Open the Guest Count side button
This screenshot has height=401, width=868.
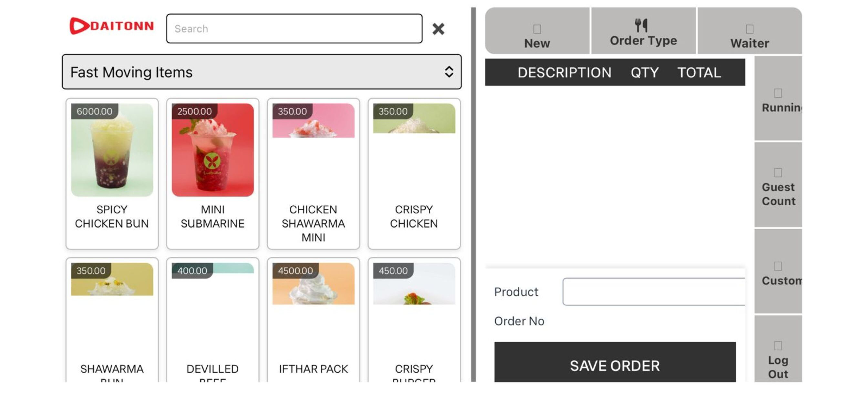(x=778, y=185)
